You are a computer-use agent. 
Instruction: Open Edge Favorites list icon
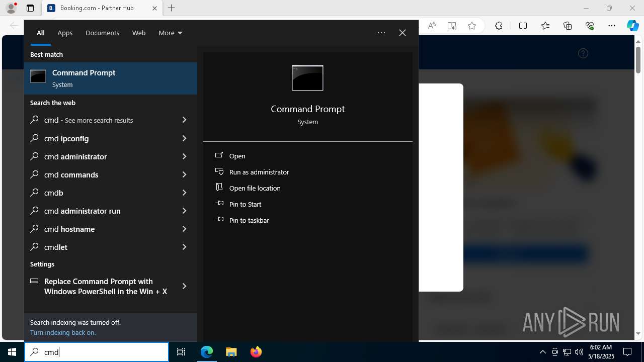pos(545,26)
